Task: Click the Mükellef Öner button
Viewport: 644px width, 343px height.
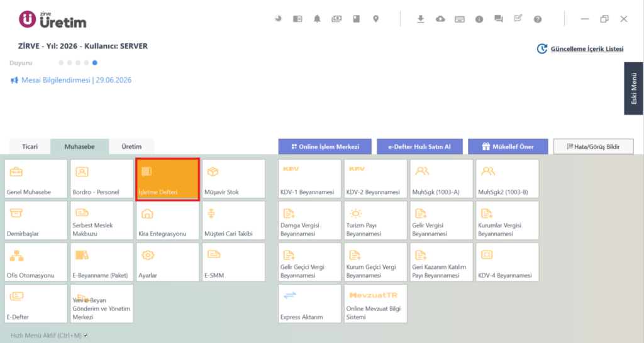Action: pyautogui.click(x=508, y=146)
